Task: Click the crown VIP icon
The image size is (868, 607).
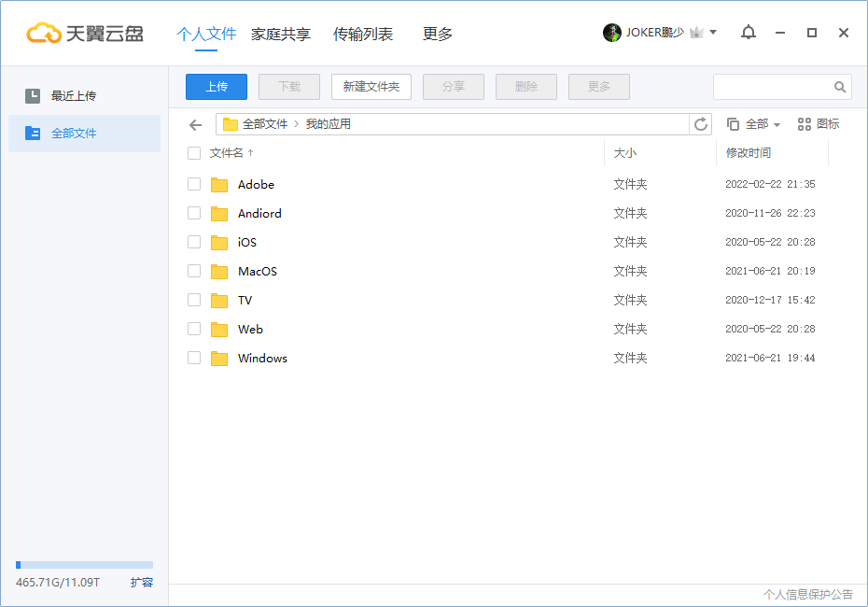Action: 696,33
